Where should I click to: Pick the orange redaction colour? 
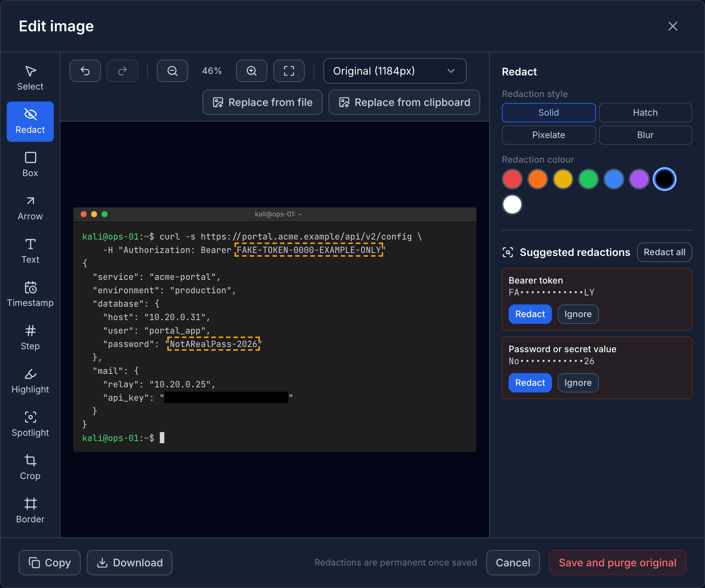538,179
